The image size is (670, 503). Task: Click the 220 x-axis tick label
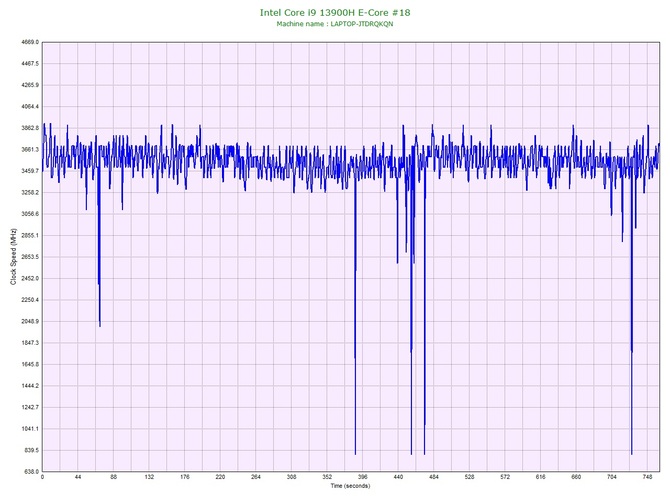point(220,478)
